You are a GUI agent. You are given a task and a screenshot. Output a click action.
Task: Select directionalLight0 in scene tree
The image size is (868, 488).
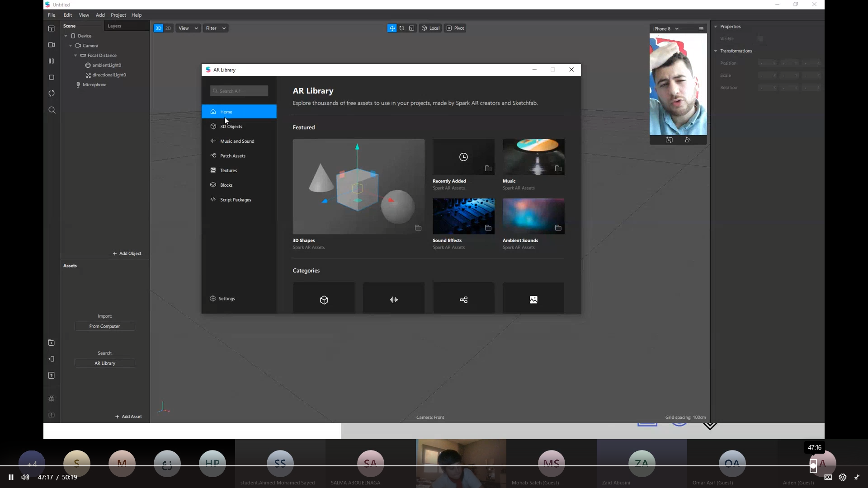pyautogui.click(x=106, y=75)
